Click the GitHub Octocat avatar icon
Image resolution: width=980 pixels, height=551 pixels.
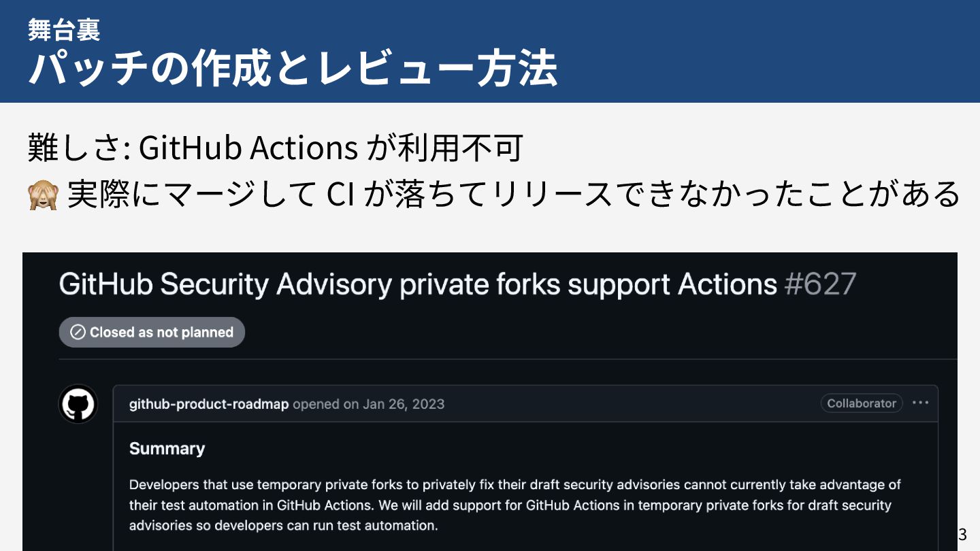78,404
